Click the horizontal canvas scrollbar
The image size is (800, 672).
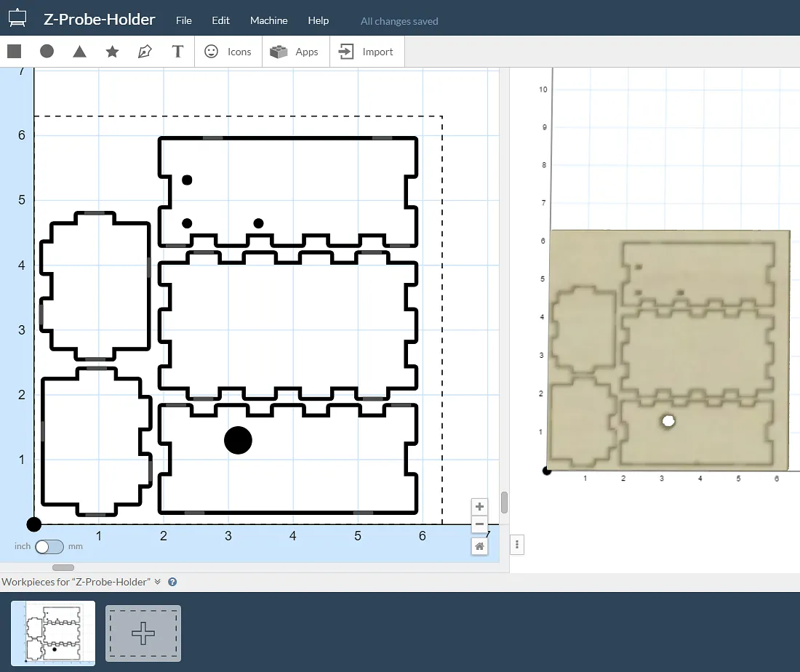[63, 567]
